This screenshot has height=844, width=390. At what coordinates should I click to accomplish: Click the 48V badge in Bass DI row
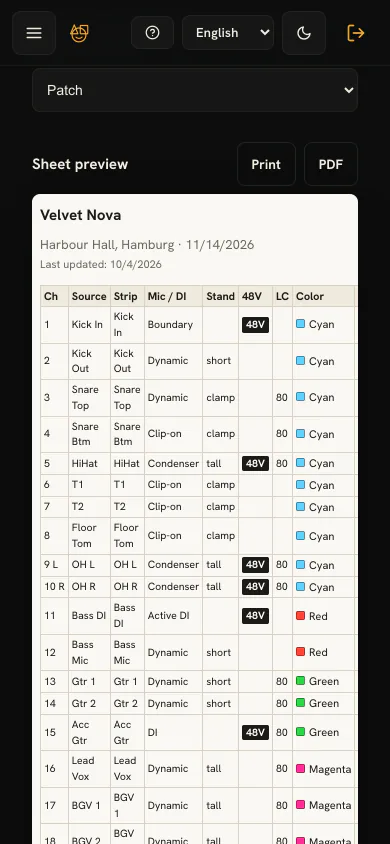(x=256, y=616)
